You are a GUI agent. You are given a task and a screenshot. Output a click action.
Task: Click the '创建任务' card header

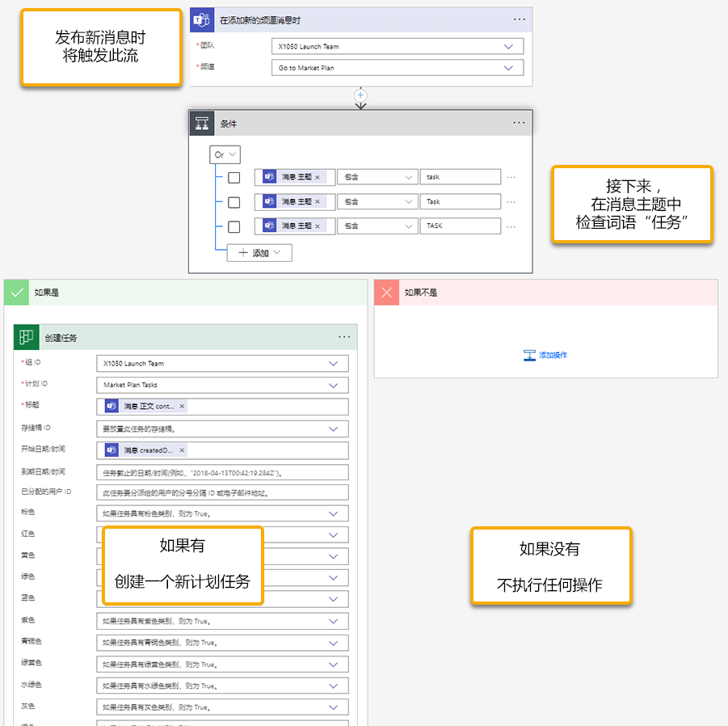[186, 337]
